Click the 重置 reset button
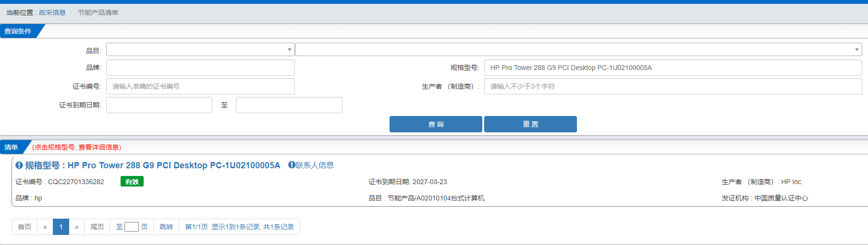 [x=530, y=124]
